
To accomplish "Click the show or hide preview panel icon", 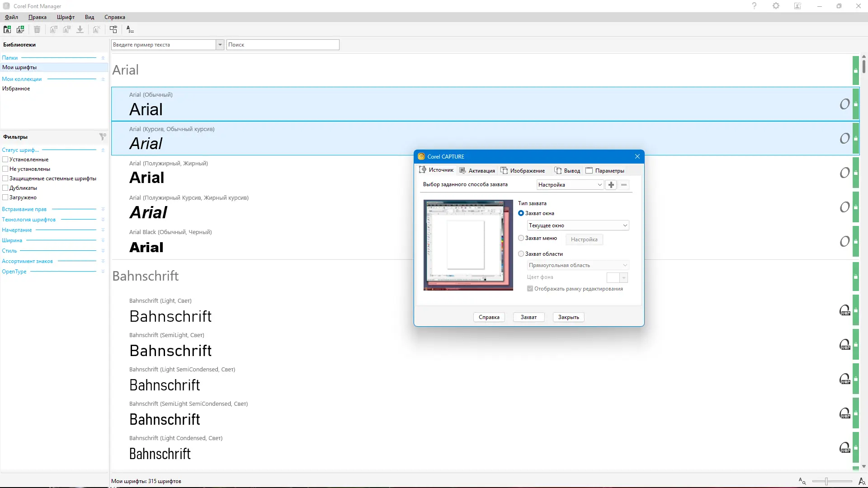I will [x=113, y=29].
